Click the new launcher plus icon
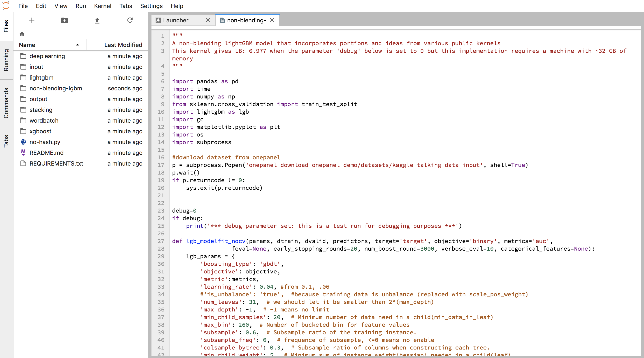 (x=32, y=20)
